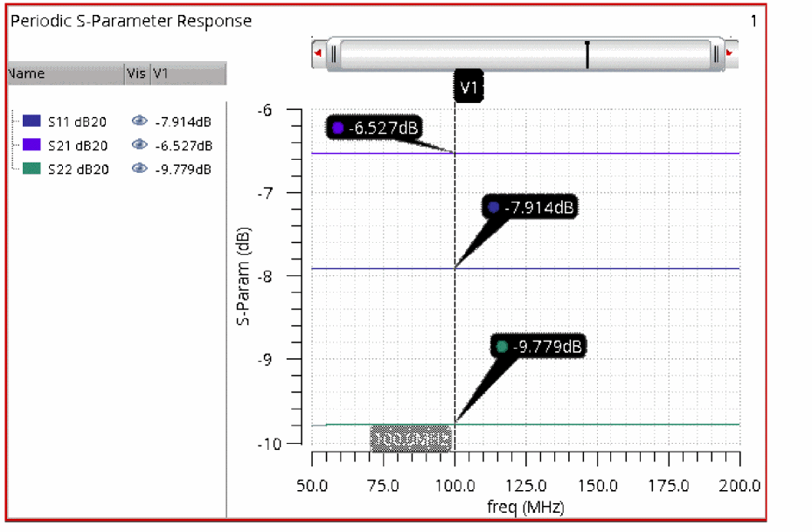Click the S11 dB20 blue color swatch

coord(31,121)
